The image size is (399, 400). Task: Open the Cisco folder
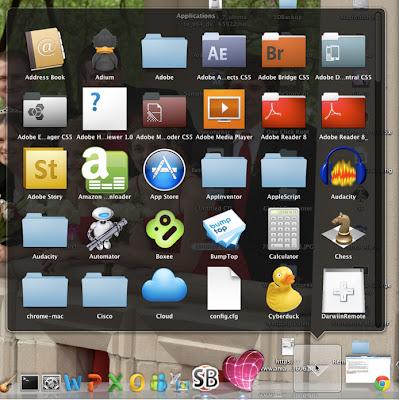[x=105, y=290]
